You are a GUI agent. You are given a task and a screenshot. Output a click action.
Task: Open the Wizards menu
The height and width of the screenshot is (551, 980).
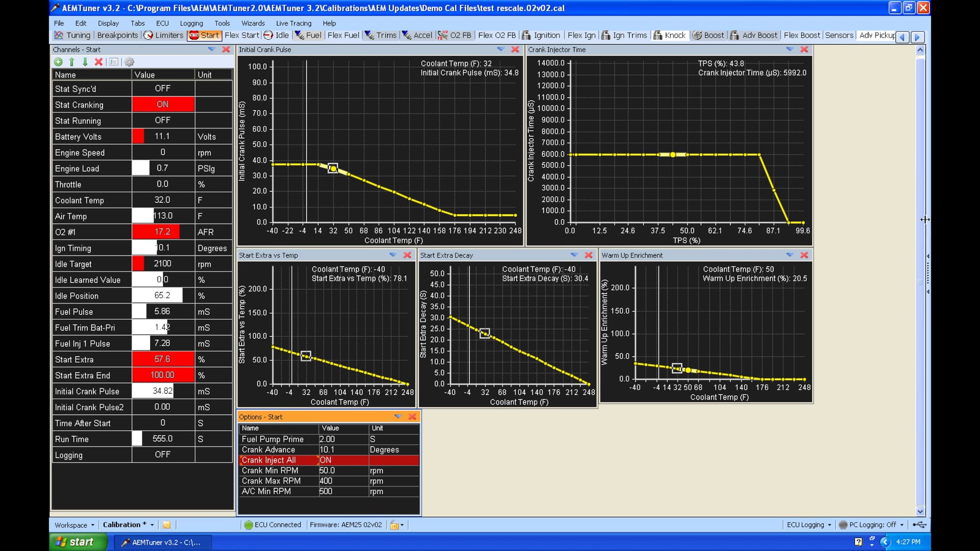pos(253,23)
